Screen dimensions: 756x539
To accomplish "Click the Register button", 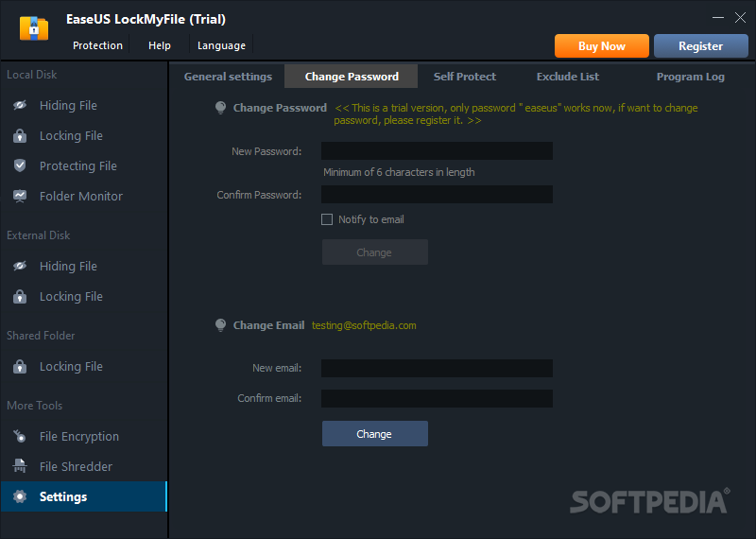I will (700, 45).
